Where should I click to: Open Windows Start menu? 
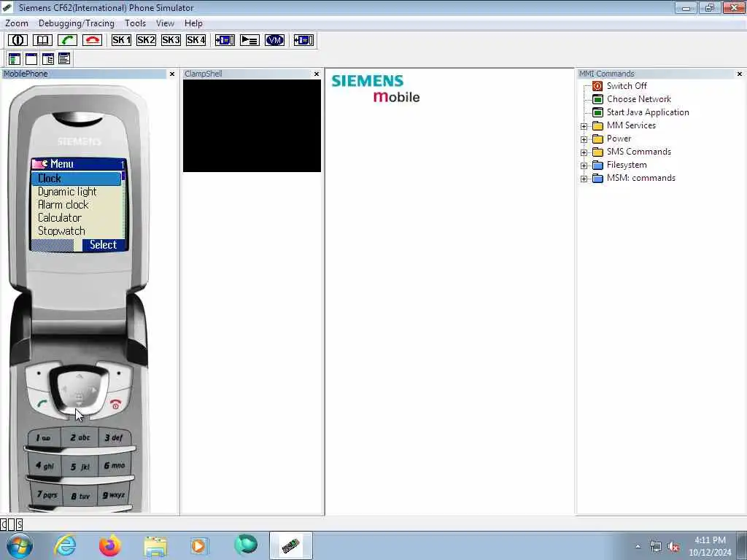(20, 545)
